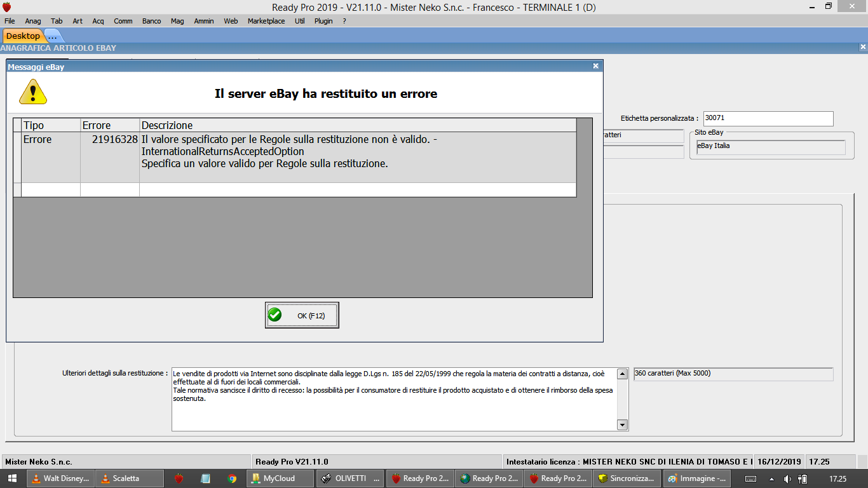Click the yellow warning triangle icon
The height and width of the screenshot is (488, 868).
pyautogui.click(x=33, y=92)
